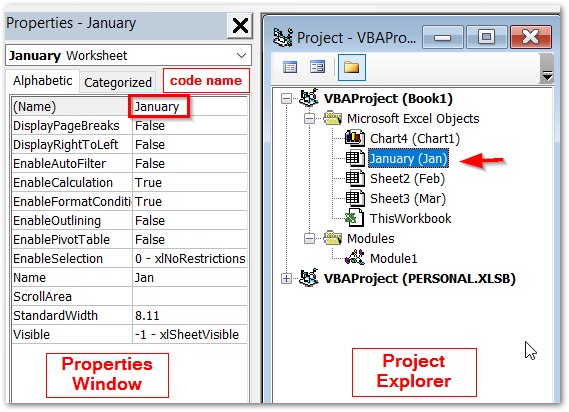Select Sheet3 (Mar) in the tree
This screenshot has height=412, width=569.
tap(408, 199)
